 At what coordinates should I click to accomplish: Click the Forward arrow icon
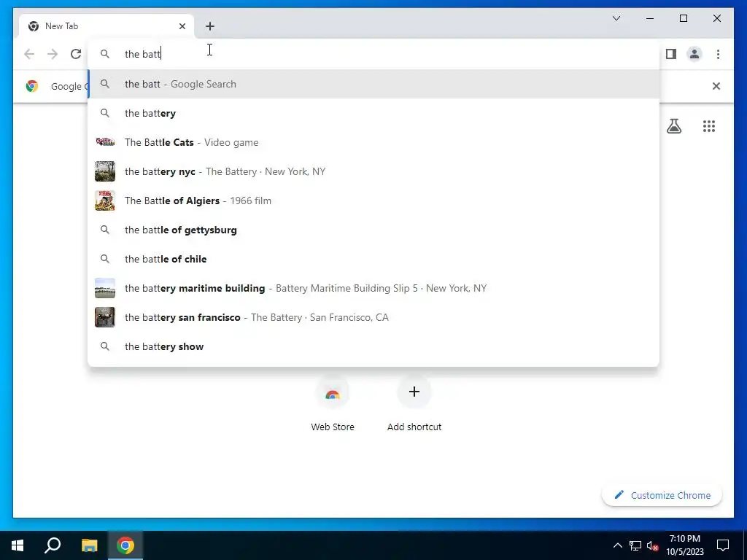(53, 54)
